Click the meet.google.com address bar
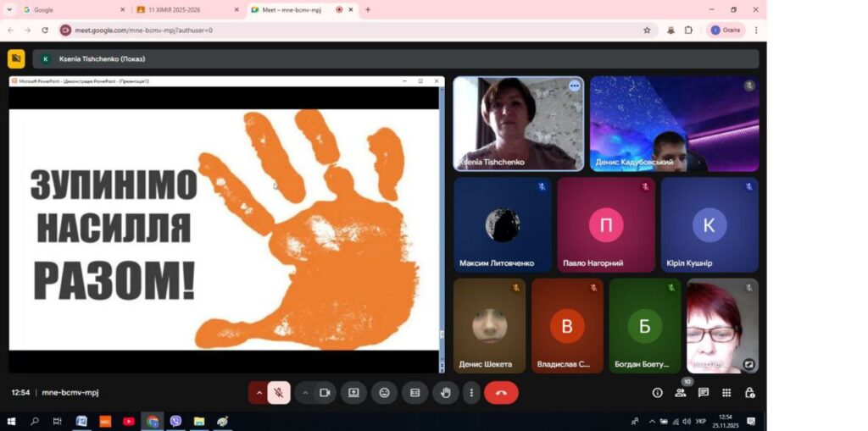 click(339, 30)
